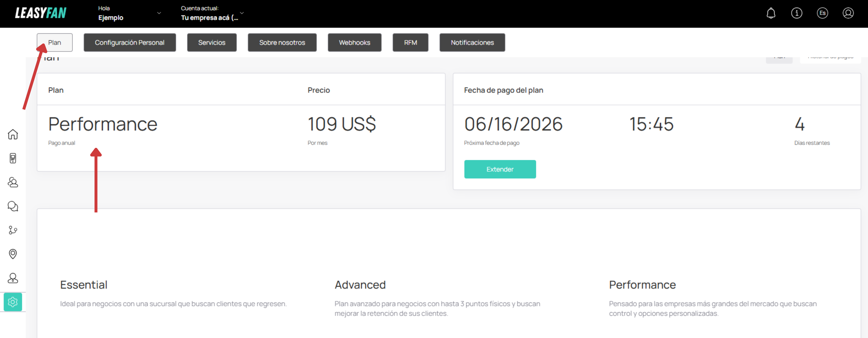This screenshot has height=338, width=868.
Task: Click the Advanced plan heading
Action: [x=360, y=285]
